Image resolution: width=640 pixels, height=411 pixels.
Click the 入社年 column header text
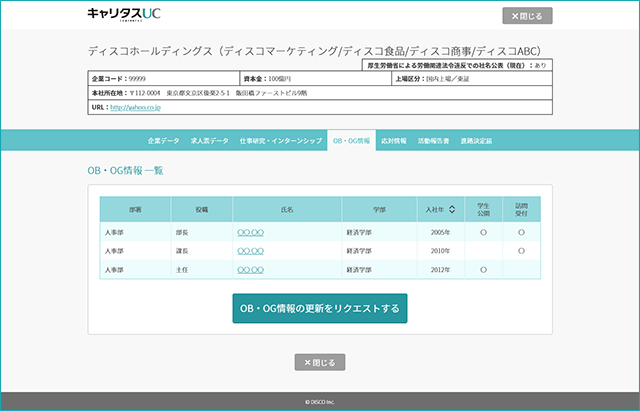tap(434, 209)
